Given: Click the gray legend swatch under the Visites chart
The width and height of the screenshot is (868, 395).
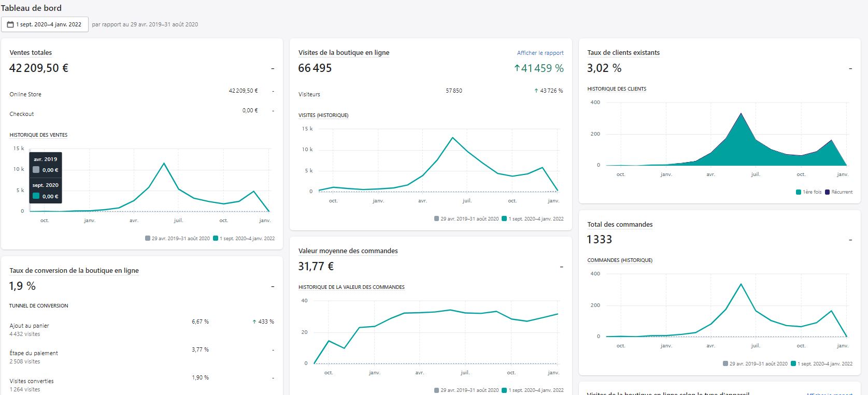Looking at the screenshot, I should (437, 218).
